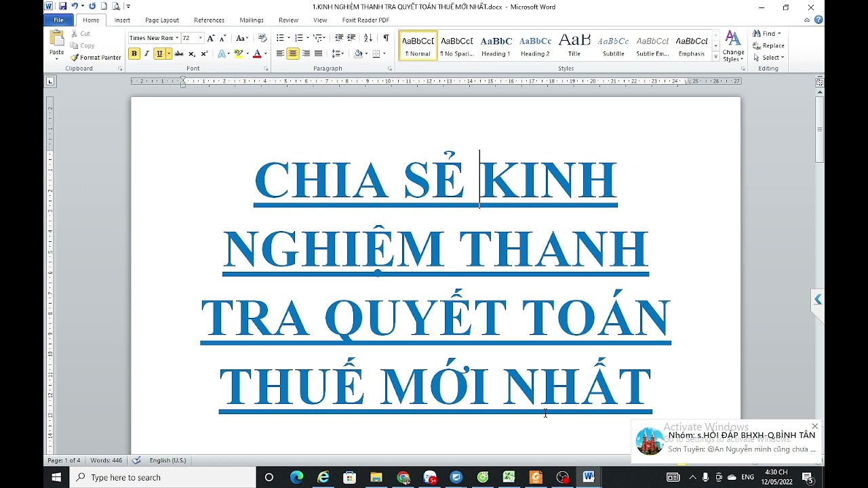Click the tab selector at ruler corner
The image size is (868, 488).
coord(50,81)
